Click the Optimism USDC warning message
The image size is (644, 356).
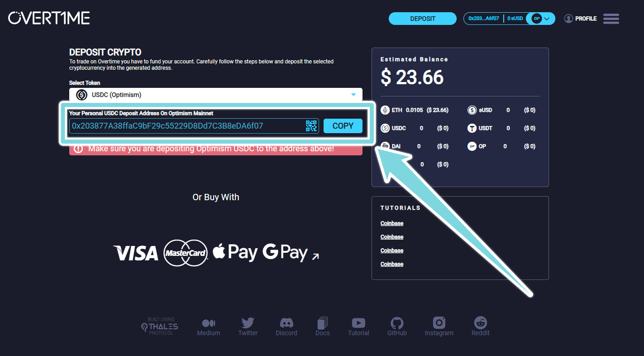pyautogui.click(x=211, y=149)
